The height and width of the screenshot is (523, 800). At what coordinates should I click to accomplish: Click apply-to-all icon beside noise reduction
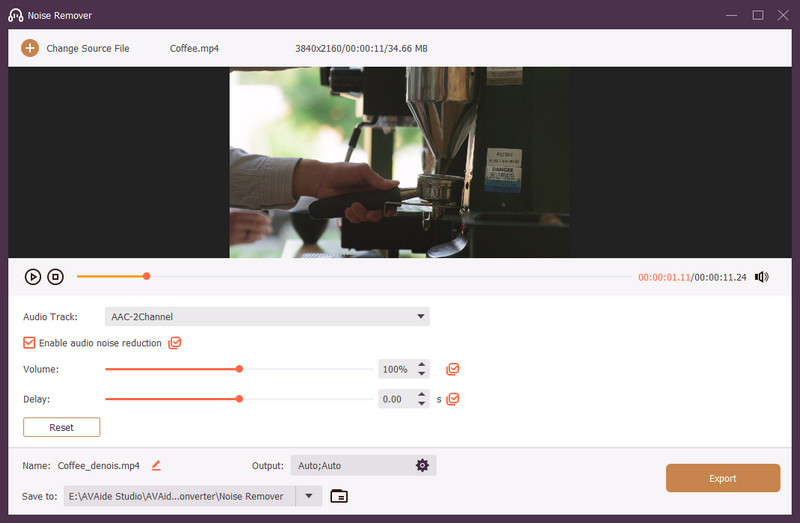(174, 343)
